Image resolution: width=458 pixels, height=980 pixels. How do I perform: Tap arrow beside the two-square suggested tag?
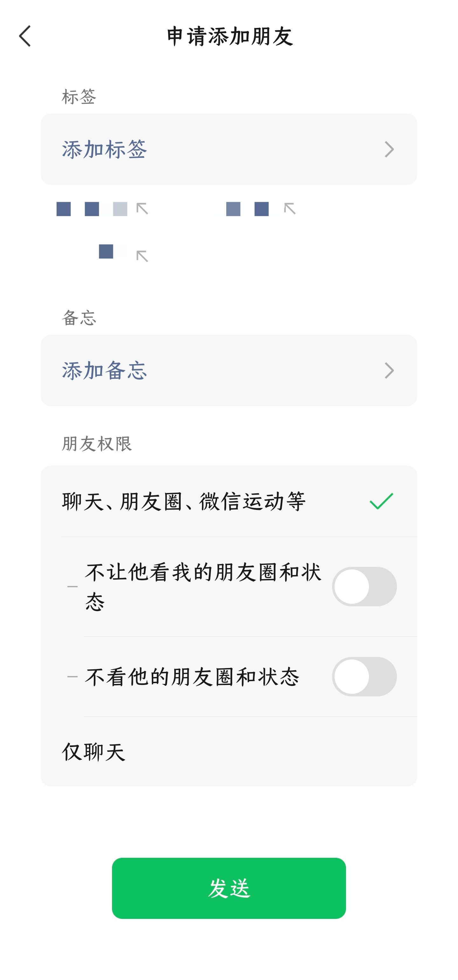point(290,209)
